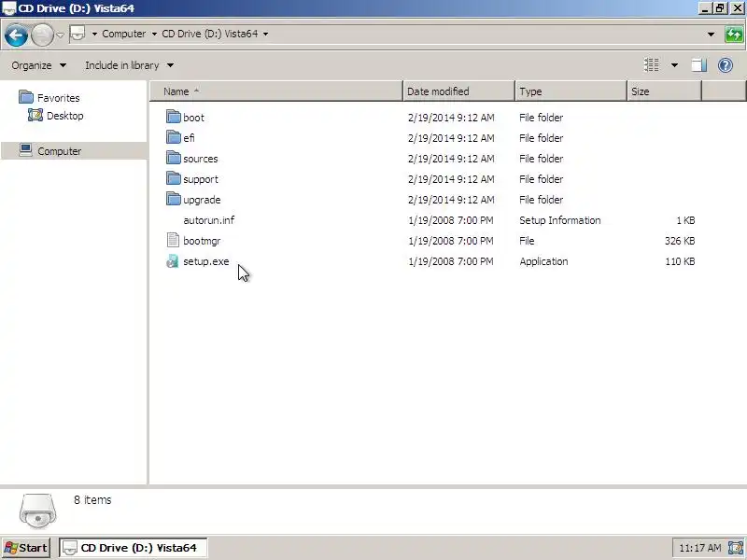Sort by the Date modified column header
Viewport: 747px width, 560px height.
click(x=459, y=91)
